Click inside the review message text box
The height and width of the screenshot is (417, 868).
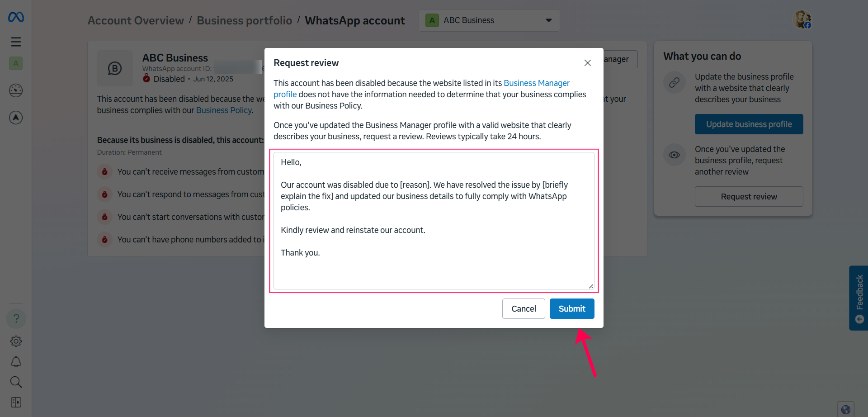(x=433, y=220)
